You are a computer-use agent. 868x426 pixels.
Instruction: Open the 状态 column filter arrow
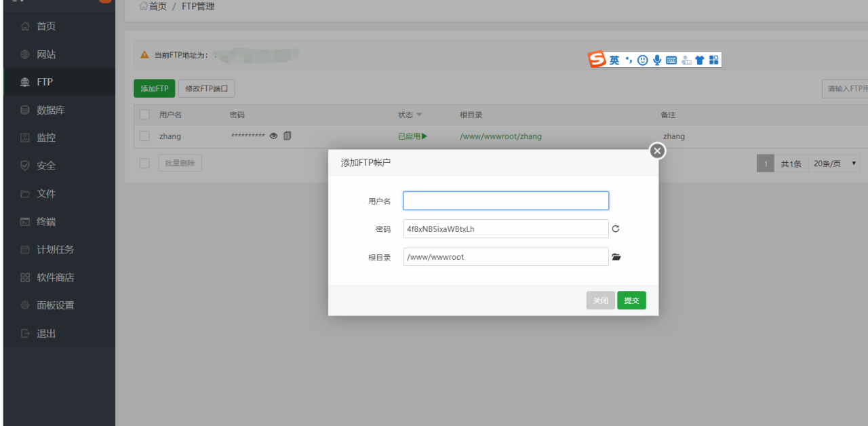419,115
